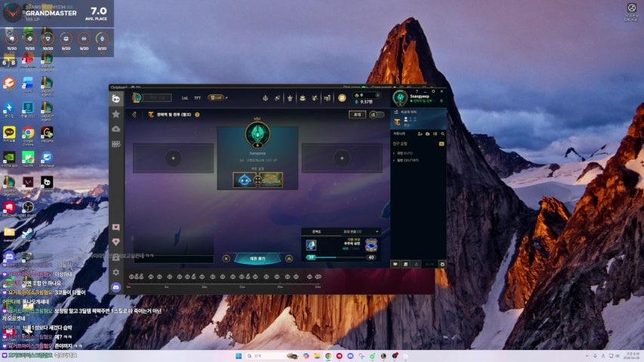Open Ssangyeop profile avatar in header
Viewport: 644px width, 362px height.
(x=399, y=98)
